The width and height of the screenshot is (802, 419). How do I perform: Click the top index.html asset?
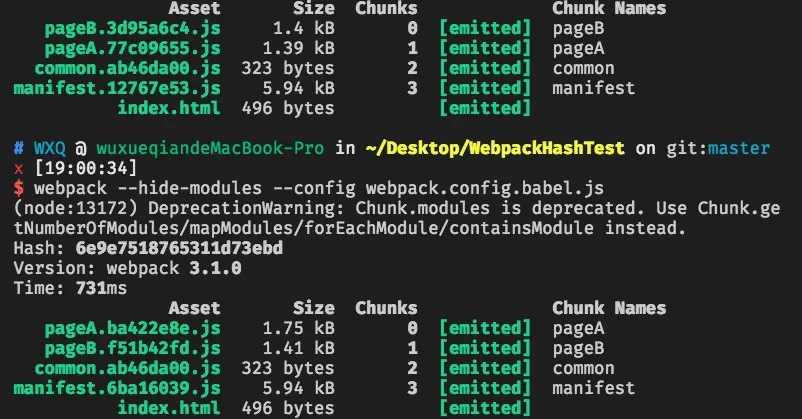(169, 108)
